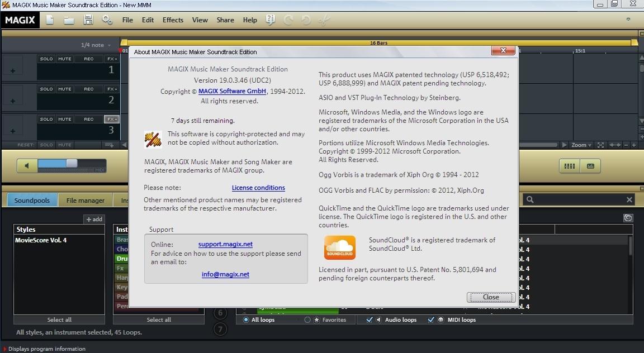Screen dimensions: 644x353
Task: Open the License conditions link
Action: (x=258, y=188)
